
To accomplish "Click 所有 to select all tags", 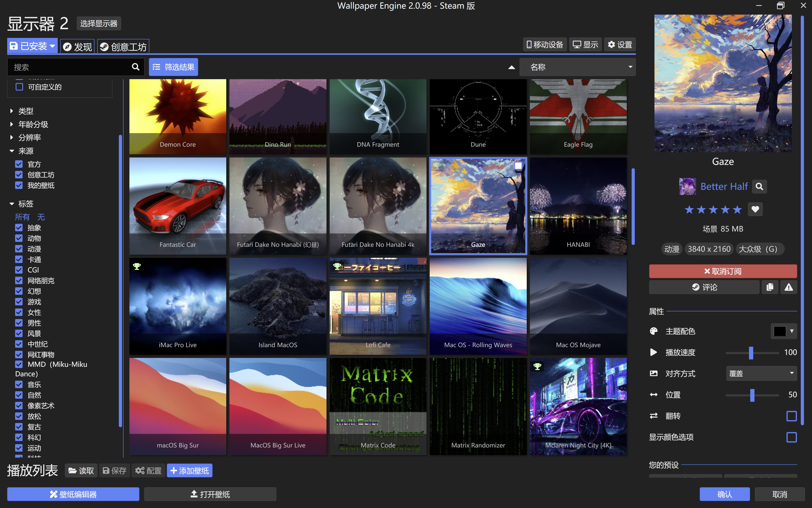I will (x=22, y=217).
